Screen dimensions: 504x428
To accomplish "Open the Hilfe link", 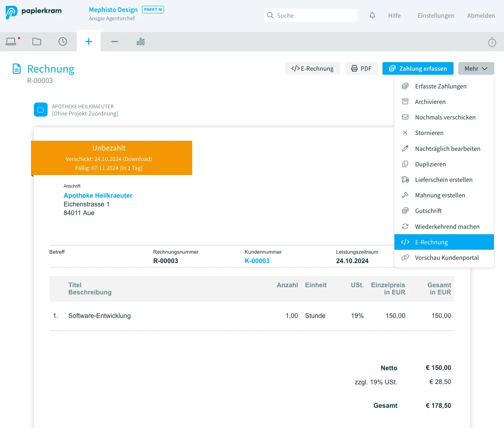I will (x=394, y=16).
